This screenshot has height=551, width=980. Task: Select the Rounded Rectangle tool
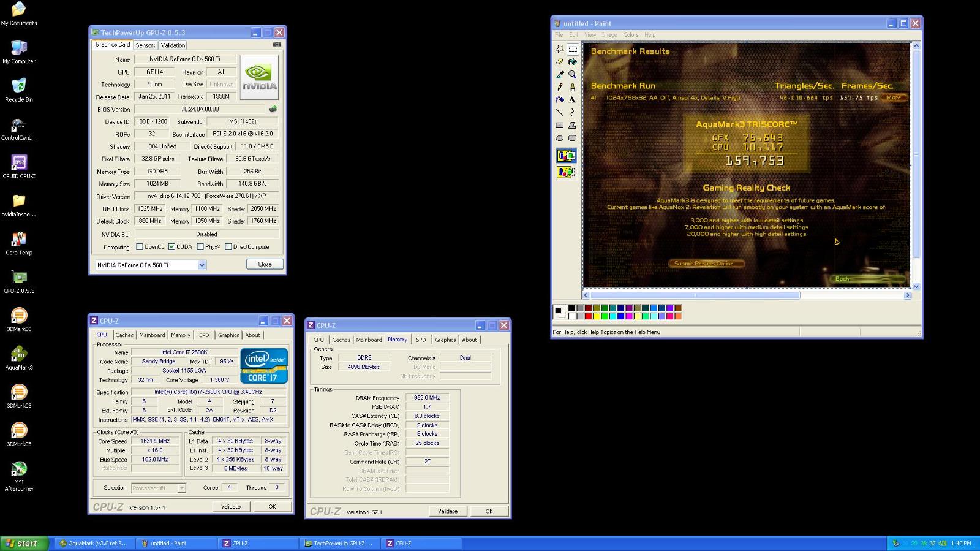tap(573, 138)
